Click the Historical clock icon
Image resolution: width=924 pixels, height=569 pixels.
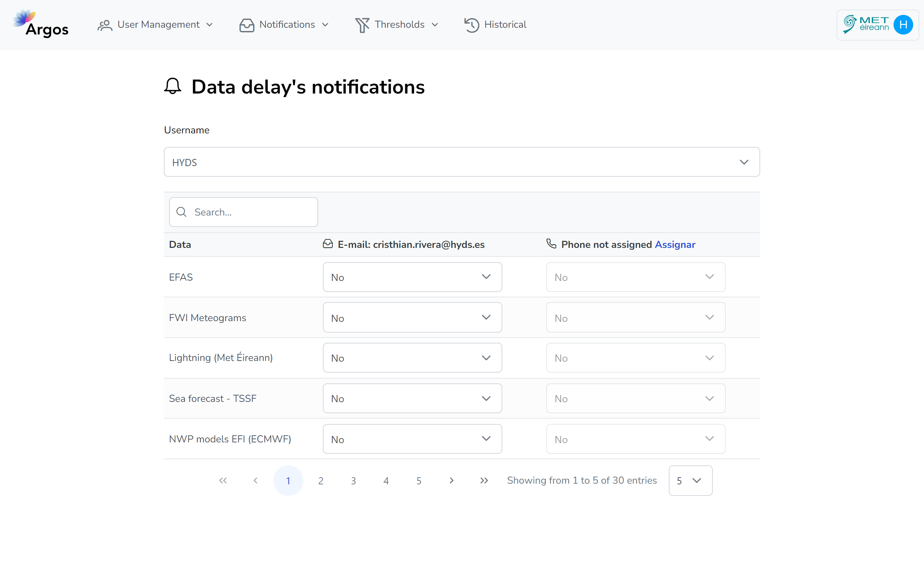pyautogui.click(x=472, y=25)
